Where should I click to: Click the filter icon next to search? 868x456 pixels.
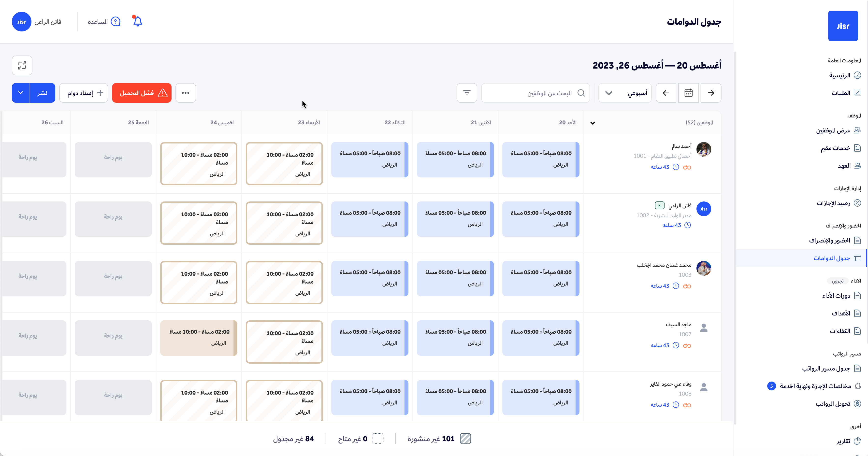click(467, 93)
